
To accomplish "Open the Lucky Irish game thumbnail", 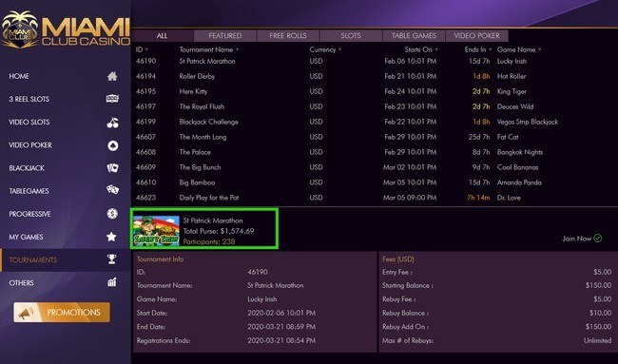I will [156, 230].
